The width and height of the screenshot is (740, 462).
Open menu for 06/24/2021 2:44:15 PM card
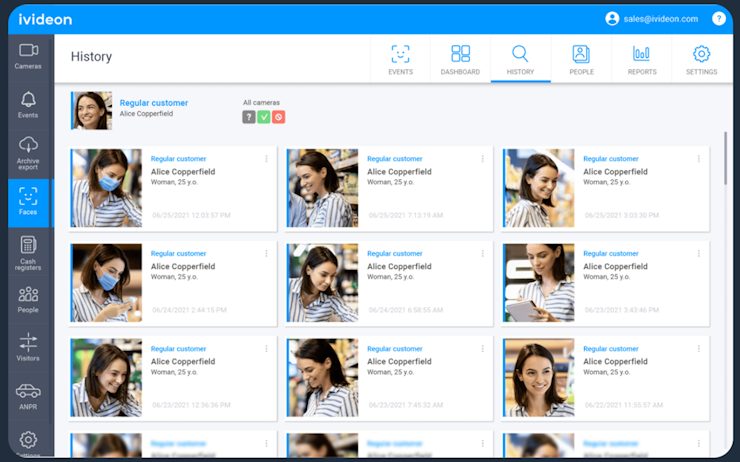[266, 254]
